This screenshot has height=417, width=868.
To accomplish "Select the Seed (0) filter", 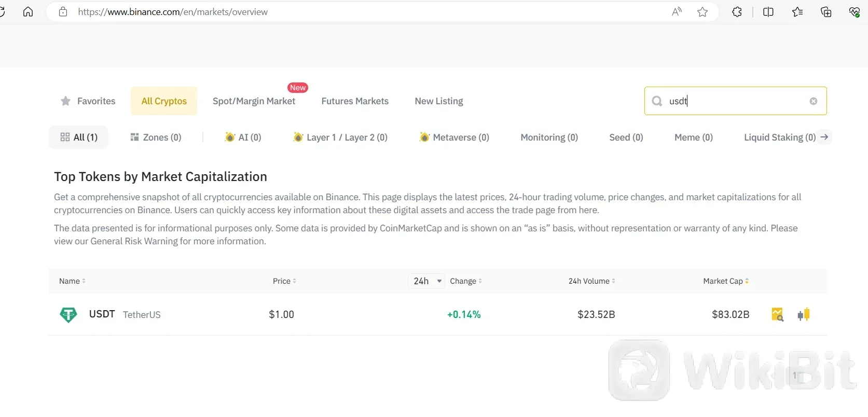I will click(626, 137).
